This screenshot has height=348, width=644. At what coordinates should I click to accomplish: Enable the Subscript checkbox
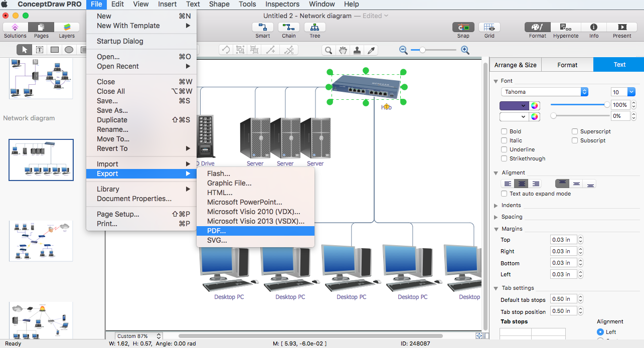(x=575, y=140)
